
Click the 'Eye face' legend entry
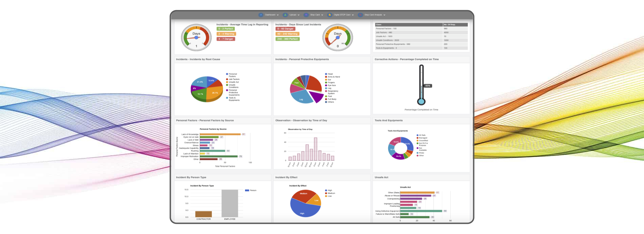pos(330,85)
